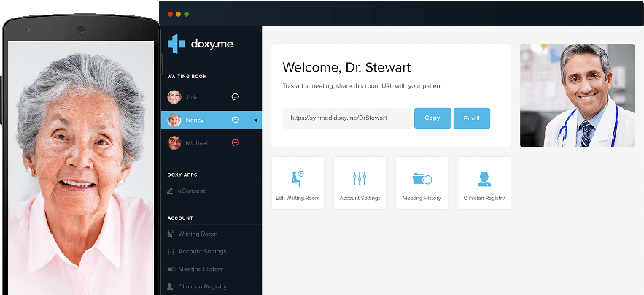This screenshot has height=295, width=644.
Task: Click the ACCOUNT section header
Action: pos(180,218)
